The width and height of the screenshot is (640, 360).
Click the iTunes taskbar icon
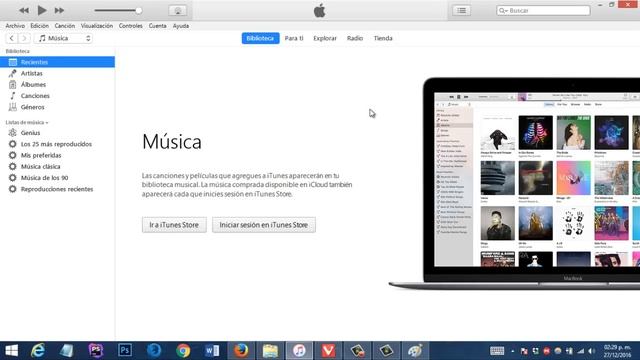pos(299,351)
